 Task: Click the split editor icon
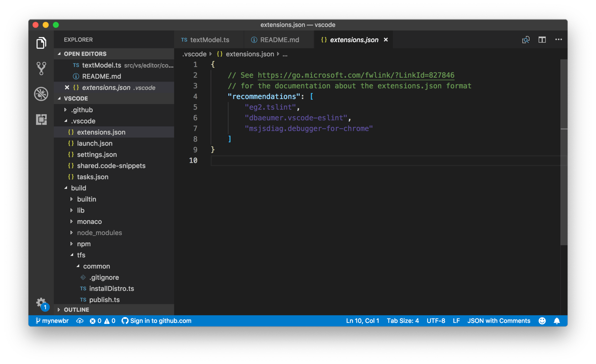point(542,40)
